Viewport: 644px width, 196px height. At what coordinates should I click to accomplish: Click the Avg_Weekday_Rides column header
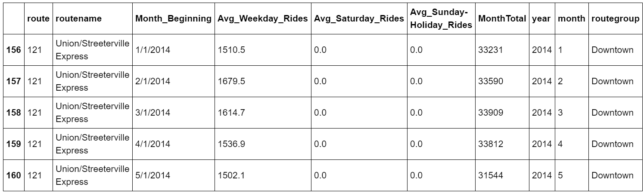(263, 19)
